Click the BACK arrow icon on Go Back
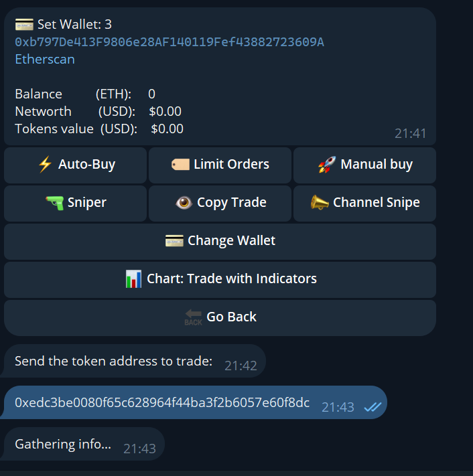The width and height of the screenshot is (473, 476). (193, 317)
